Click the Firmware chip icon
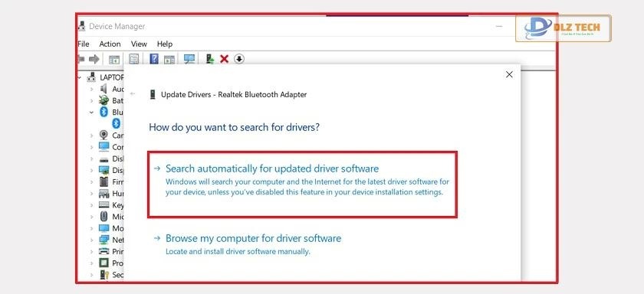Image resolution: width=644 pixels, height=294 pixels. (104, 181)
